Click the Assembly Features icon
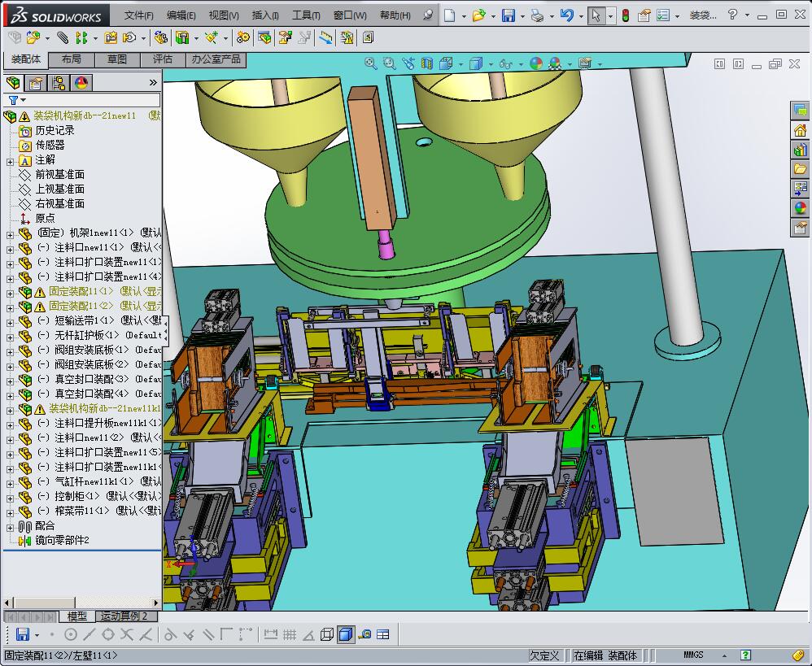Image resolution: width=812 pixels, height=666 pixels. click(181, 37)
